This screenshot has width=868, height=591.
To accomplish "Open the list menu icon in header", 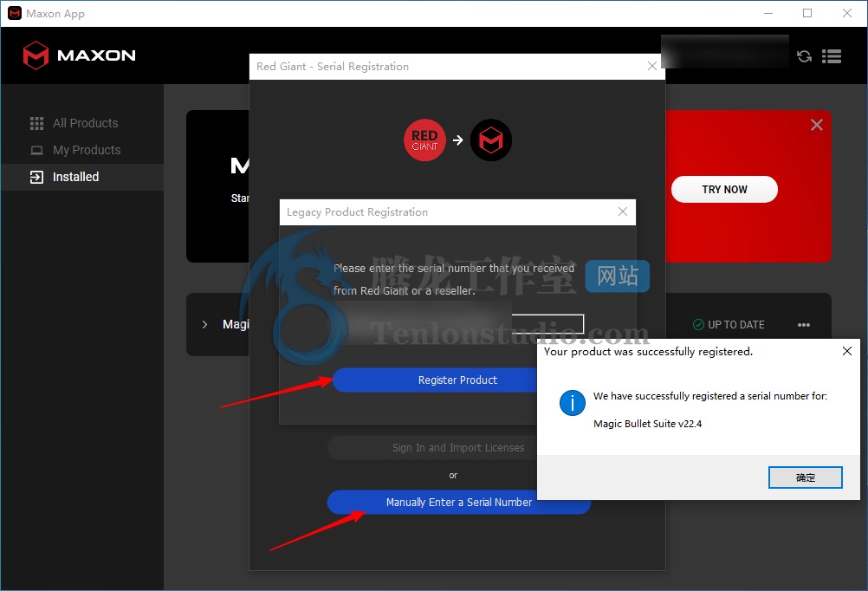I will pyautogui.click(x=832, y=56).
